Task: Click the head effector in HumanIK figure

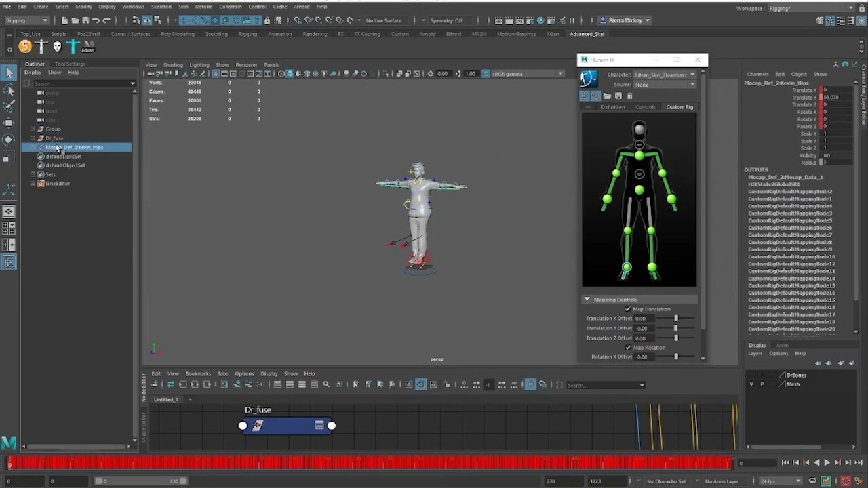Action: point(639,131)
